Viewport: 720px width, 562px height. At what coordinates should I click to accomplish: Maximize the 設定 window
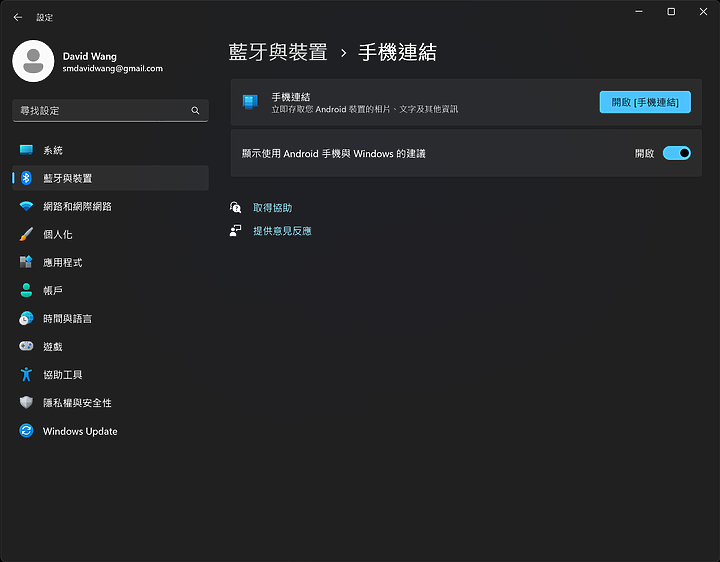tap(671, 11)
